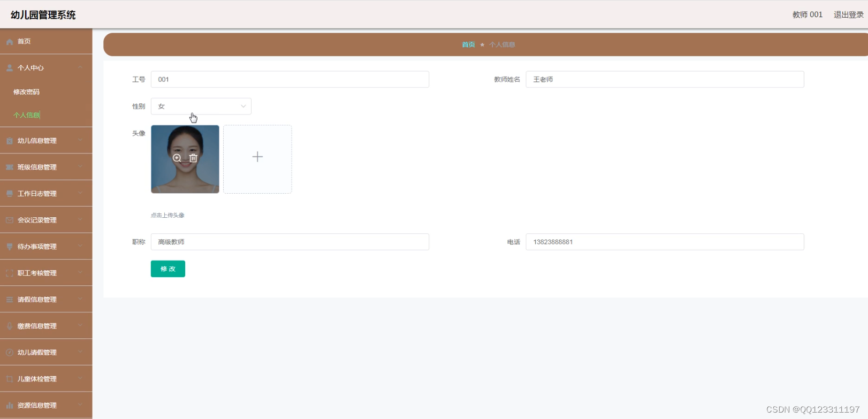Click the microphone icon beside 缴费信息管理
The height and width of the screenshot is (419, 868).
click(10, 326)
